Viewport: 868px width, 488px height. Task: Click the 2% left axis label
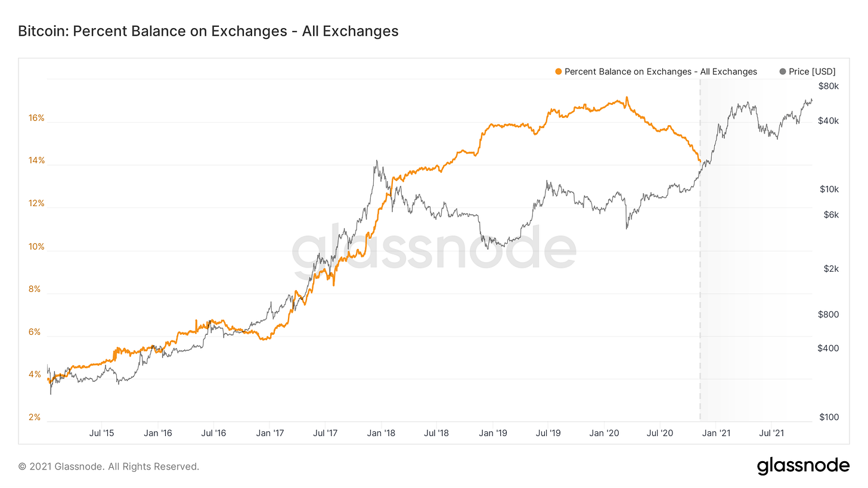tap(35, 417)
